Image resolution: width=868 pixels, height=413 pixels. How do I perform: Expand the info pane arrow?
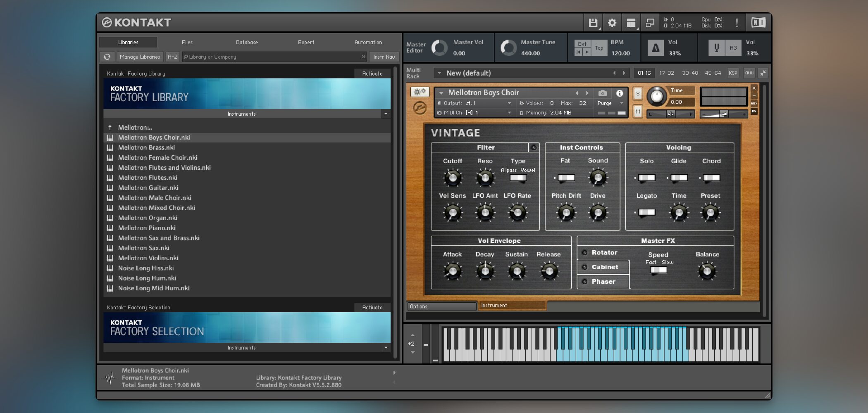point(394,373)
